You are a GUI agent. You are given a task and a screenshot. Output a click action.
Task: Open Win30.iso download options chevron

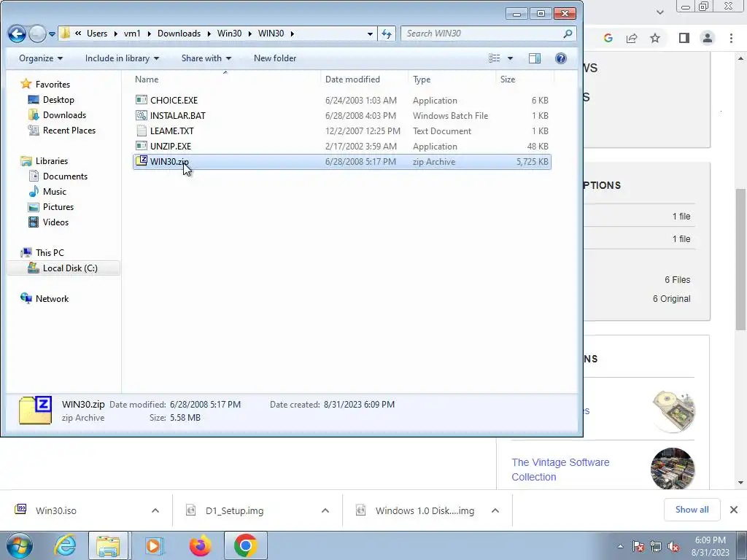155,510
